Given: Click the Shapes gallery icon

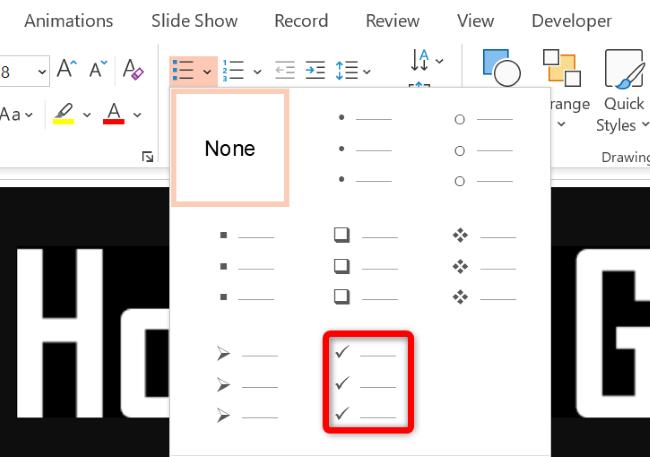Looking at the screenshot, I should 502,68.
